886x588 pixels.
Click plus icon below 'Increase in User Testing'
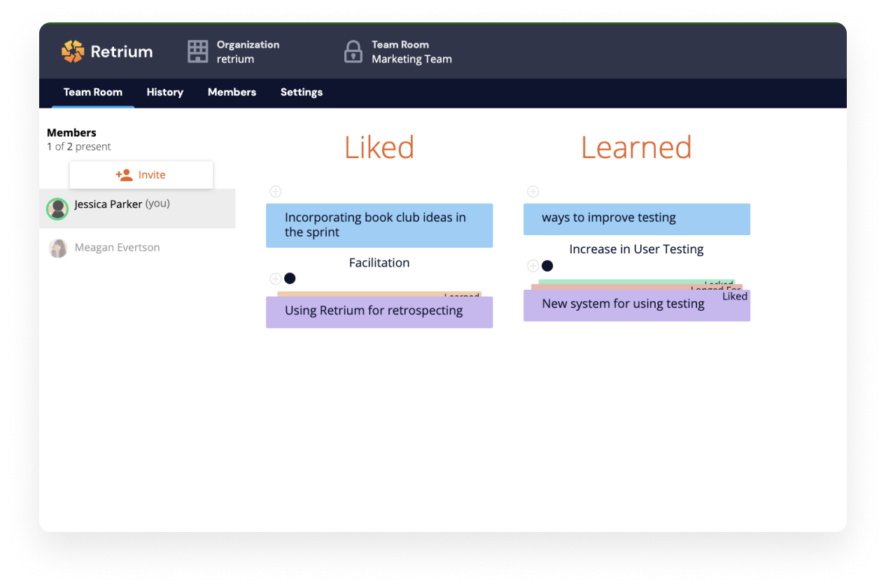click(533, 265)
